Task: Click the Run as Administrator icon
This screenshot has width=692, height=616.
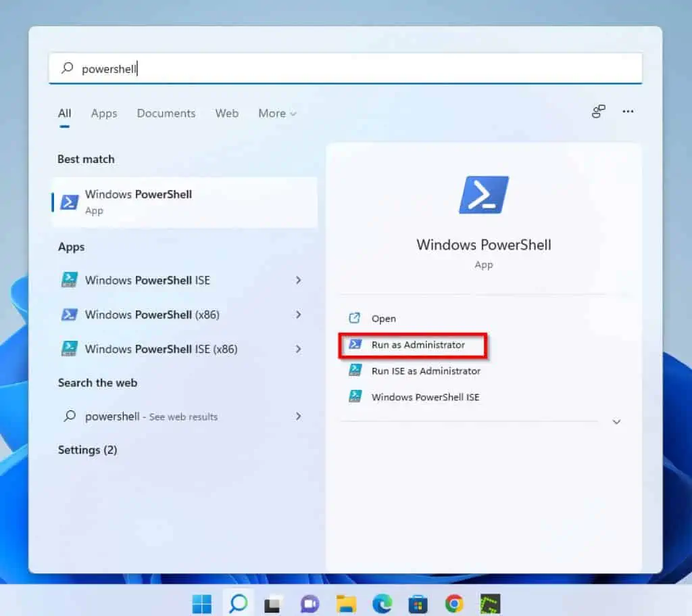Action: click(x=355, y=344)
